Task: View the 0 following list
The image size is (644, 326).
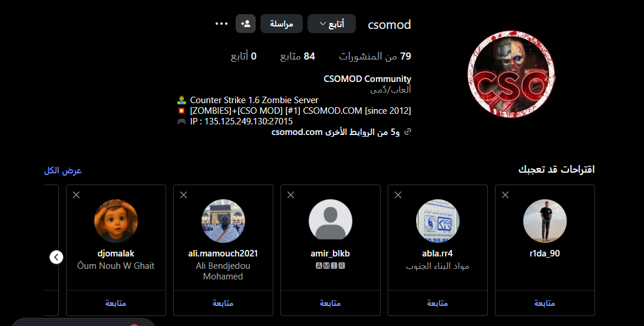Action: (243, 57)
